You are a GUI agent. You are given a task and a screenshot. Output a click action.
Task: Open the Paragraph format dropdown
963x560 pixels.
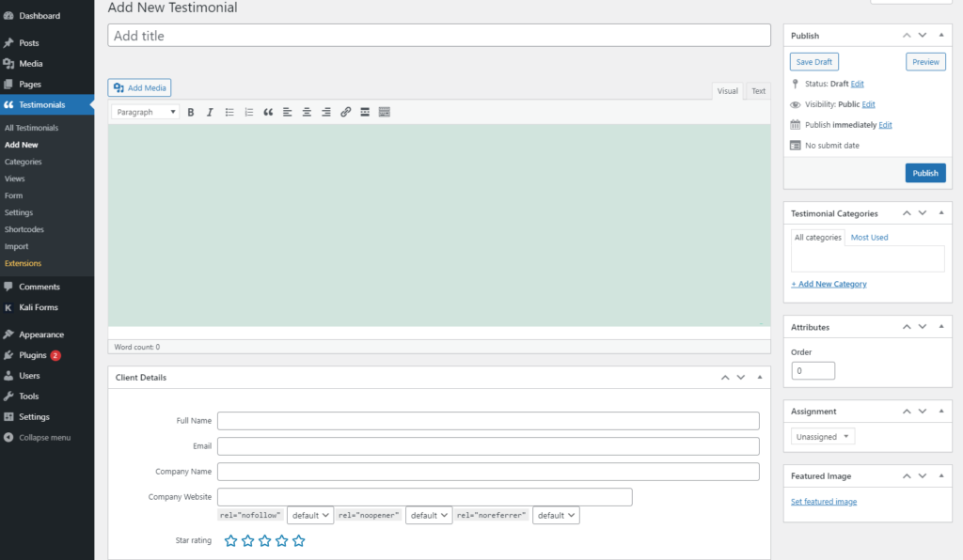(146, 112)
